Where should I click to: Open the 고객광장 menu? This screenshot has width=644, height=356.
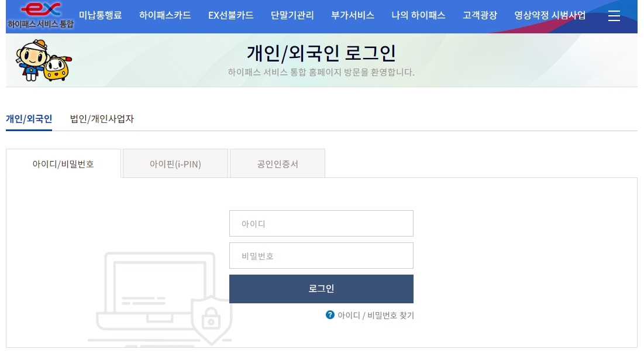tap(480, 15)
